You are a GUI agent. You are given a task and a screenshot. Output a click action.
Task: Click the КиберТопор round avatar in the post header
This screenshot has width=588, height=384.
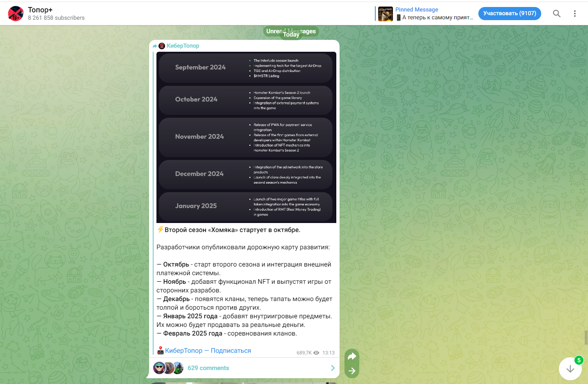point(162,46)
